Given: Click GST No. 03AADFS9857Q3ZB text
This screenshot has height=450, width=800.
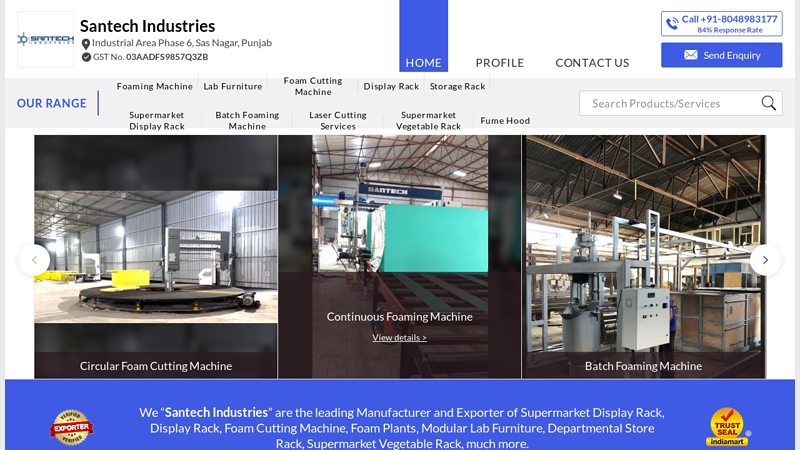Looking at the screenshot, I should coord(151,57).
